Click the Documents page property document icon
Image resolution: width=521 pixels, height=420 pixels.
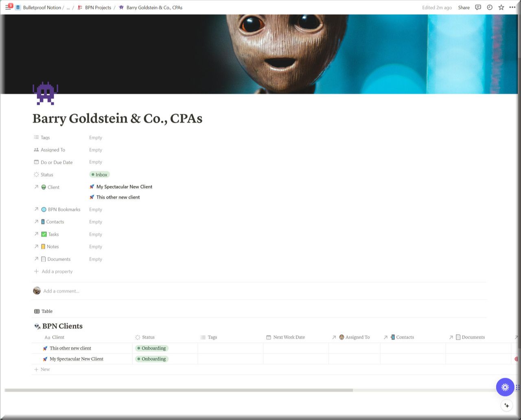(x=43, y=259)
